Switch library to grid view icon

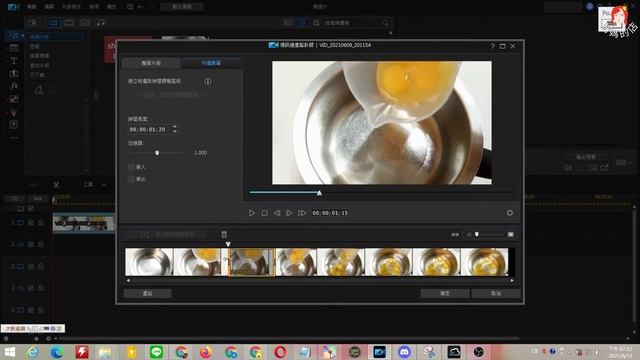pyautogui.click(x=316, y=23)
